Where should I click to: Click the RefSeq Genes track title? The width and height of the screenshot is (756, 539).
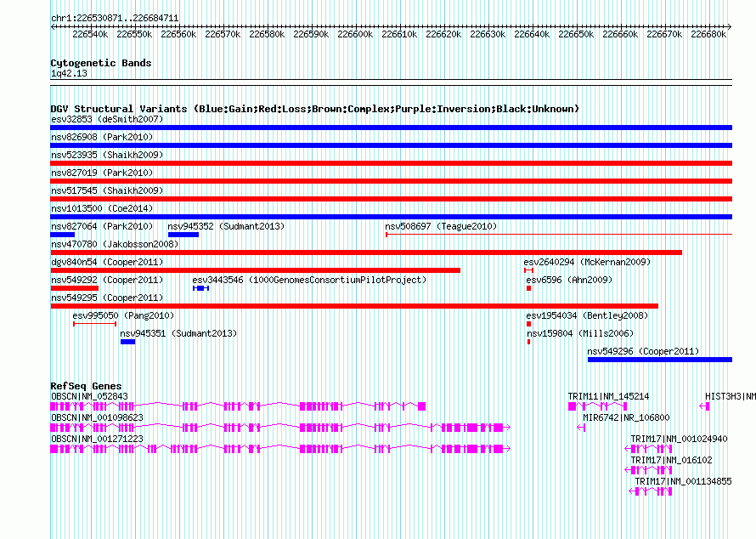tap(86, 386)
